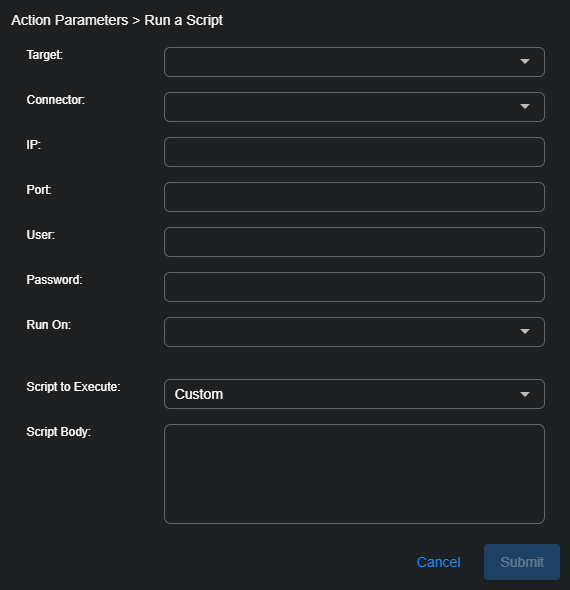Screen dimensions: 570x590
Task: Click the Password field label
Action: pyautogui.click(x=54, y=280)
